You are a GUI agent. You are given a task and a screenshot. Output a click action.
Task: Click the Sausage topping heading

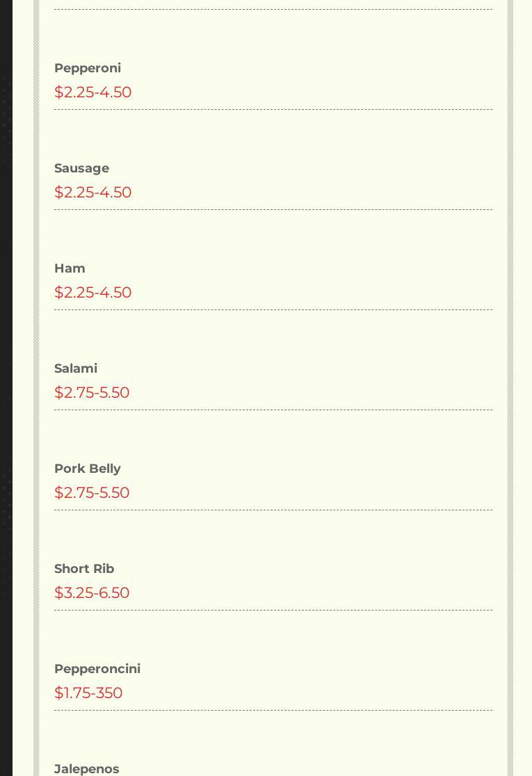tap(81, 168)
